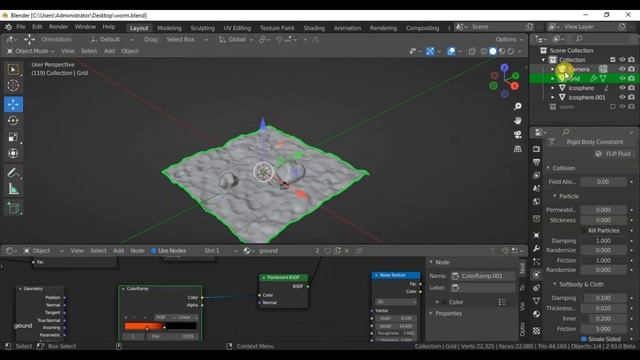Toggle the Collection exclude checkbox
Image resolution: width=640 pixels, height=360 pixels.
(x=613, y=60)
